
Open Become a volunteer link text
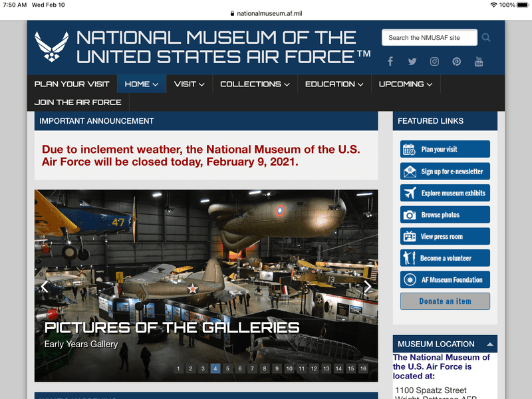pyautogui.click(x=446, y=258)
